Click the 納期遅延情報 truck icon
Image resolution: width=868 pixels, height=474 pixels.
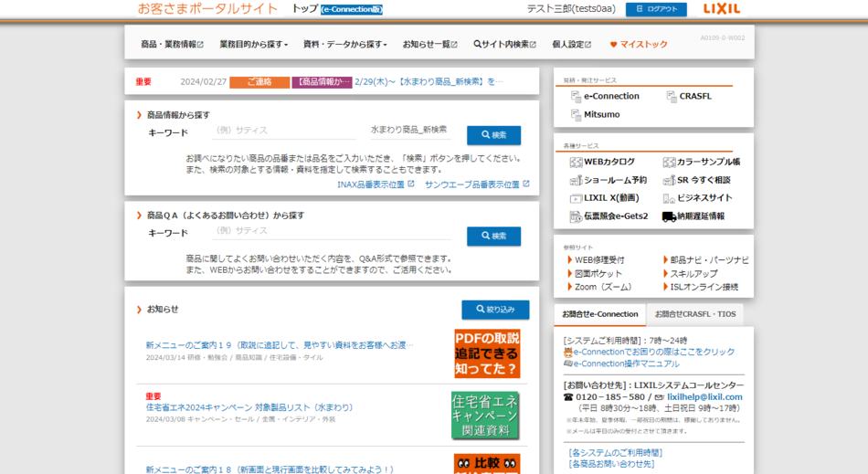[x=669, y=216]
